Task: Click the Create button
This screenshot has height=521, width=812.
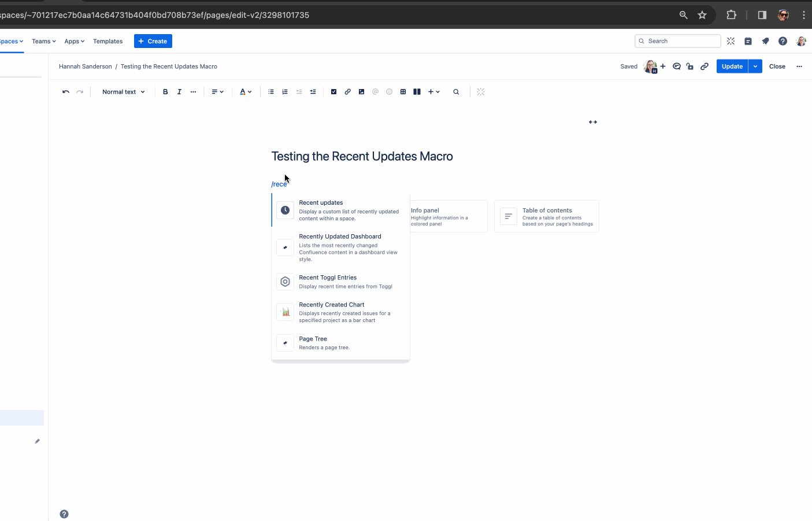Action: [153, 41]
